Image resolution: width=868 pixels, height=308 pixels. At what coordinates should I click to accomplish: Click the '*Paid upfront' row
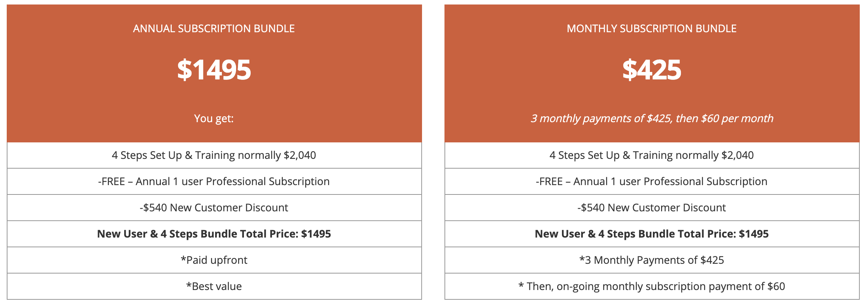click(214, 260)
